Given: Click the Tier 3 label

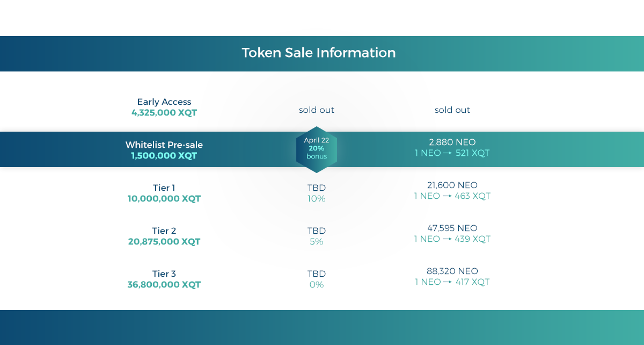Looking at the screenshot, I should 164,274.
